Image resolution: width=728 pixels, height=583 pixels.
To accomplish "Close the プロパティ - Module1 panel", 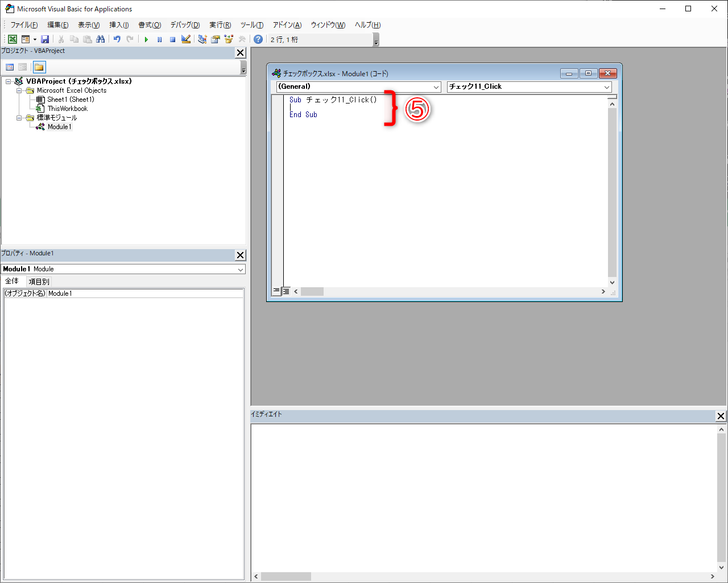I will point(240,255).
